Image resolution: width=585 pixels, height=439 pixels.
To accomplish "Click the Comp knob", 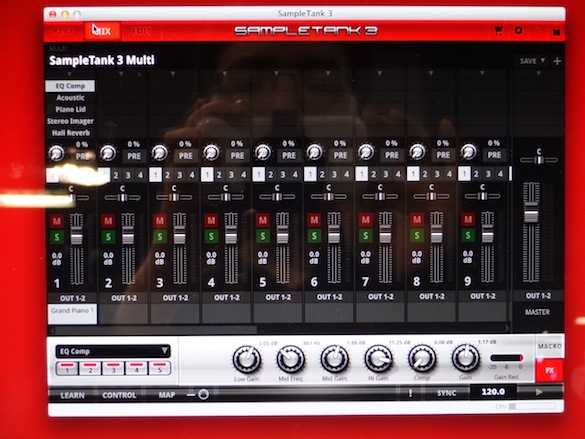I will pos(422,358).
